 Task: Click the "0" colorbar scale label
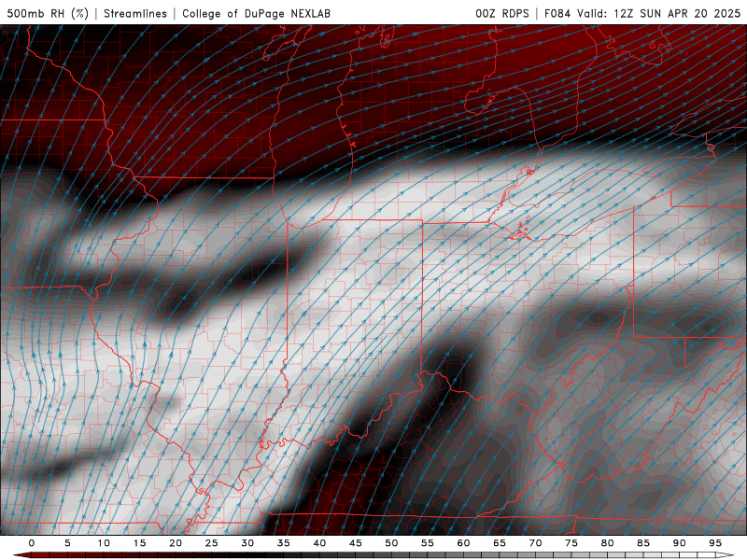pyautogui.click(x=32, y=543)
